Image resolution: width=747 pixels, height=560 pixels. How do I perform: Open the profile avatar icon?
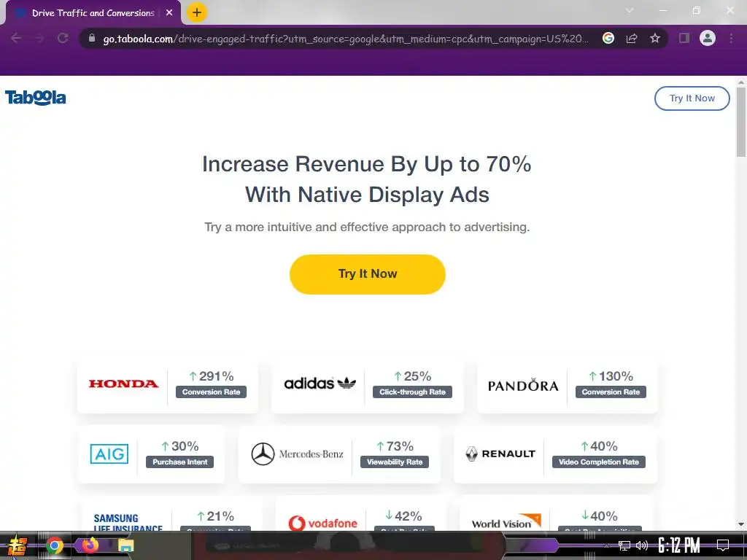point(708,38)
